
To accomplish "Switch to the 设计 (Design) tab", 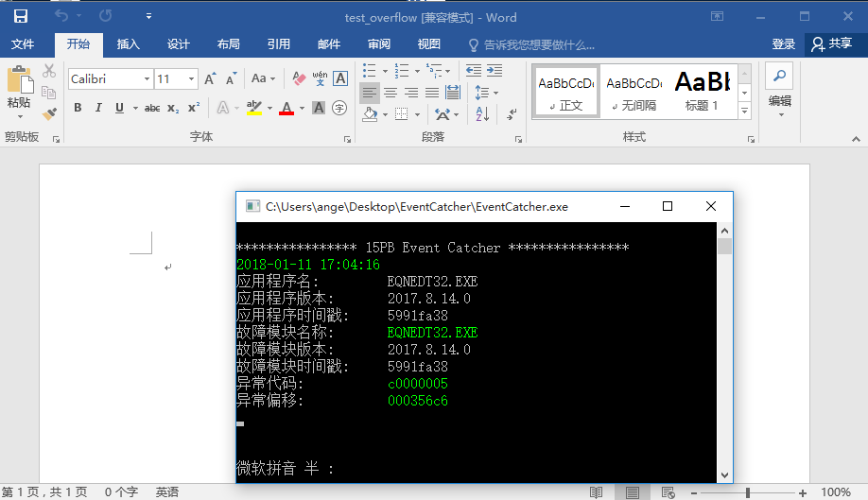I will (179, 44).
